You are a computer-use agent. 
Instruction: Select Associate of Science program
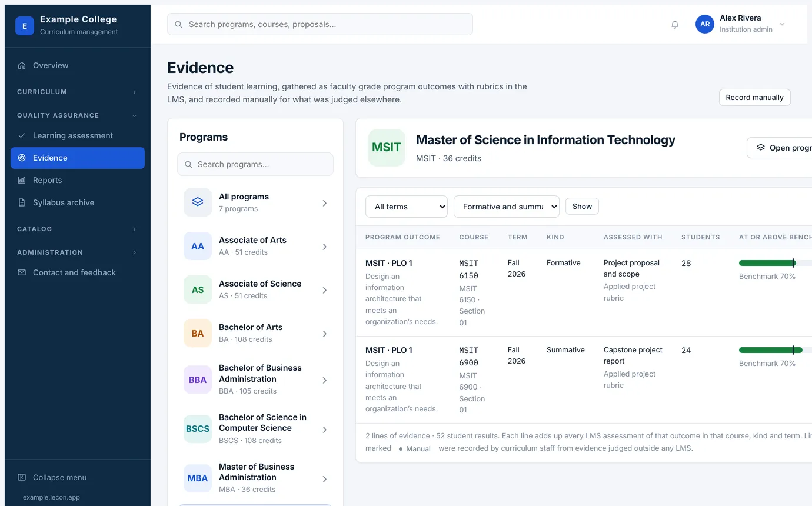click(255, 289)
